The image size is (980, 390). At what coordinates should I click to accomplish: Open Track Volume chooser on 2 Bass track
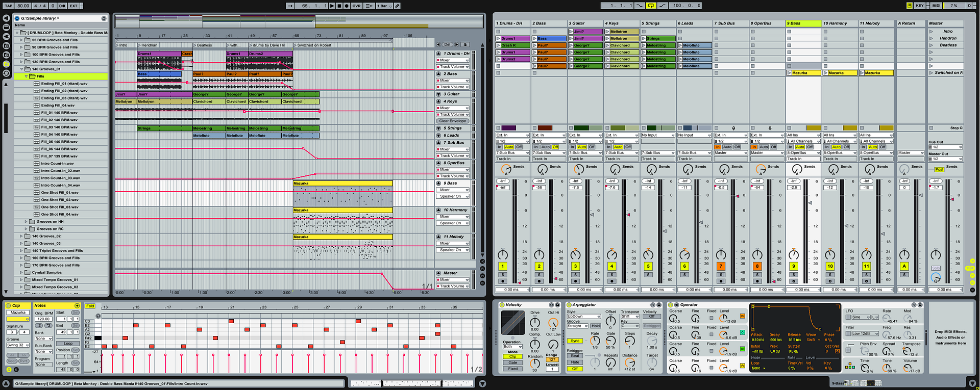pyautogui.click(x=453, y=87)
